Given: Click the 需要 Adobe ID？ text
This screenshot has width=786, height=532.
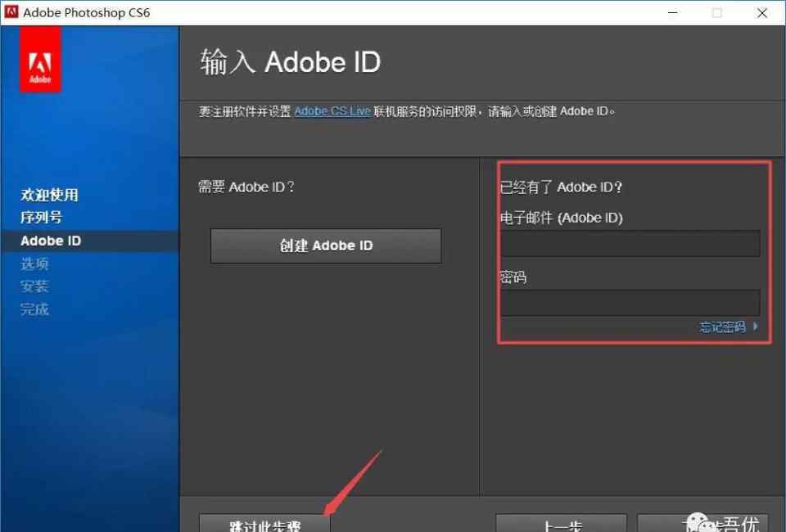Looking at the screenshot, I should [x=246, y=187].
